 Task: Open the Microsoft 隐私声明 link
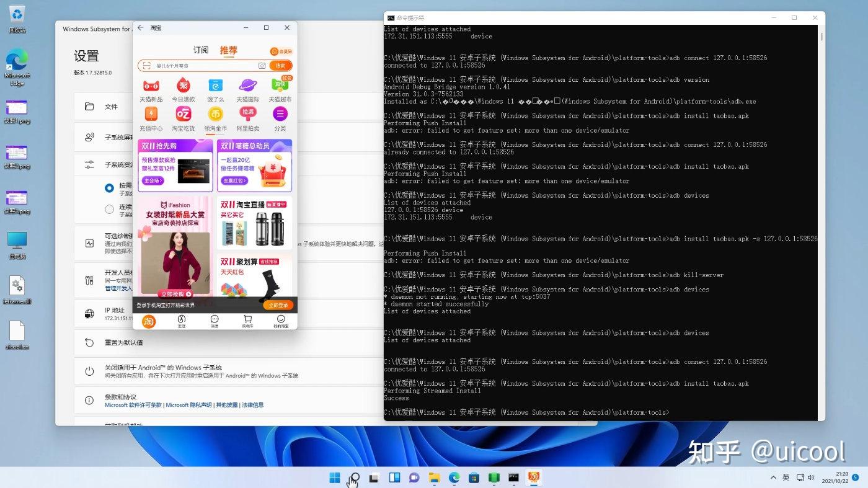(x=188, y=405)
